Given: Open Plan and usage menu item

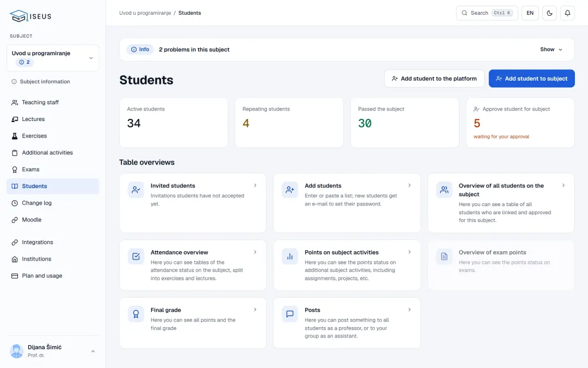Looking at the screenshot, I should pyautogui.click(x=53, y=276).
